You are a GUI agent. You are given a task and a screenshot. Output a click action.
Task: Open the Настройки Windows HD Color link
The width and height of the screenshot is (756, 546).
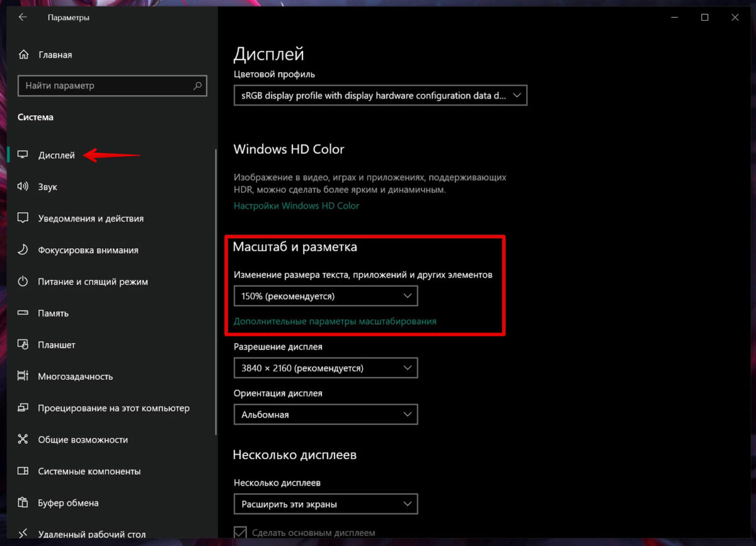coord(296,206)
